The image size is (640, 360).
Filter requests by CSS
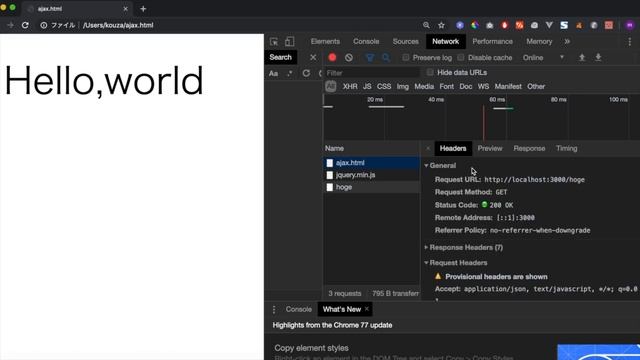(x=384, y=87)
